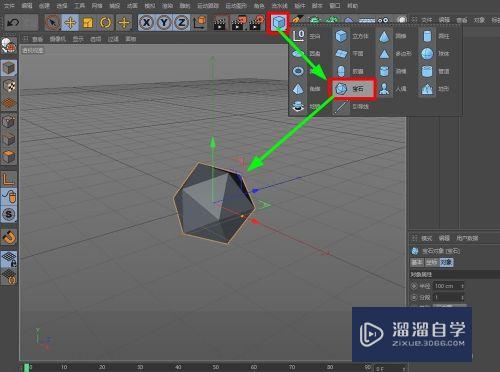Image resolution: width=500 pixels, height=372 pixels.
Task: Toggle the Y axis lock
Action: click(164, 23)
